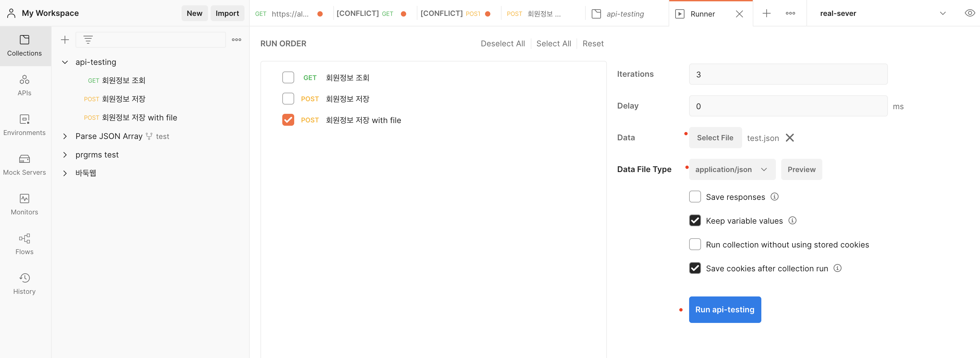Open the Collections sidebar panel
This screenshot has width=980, height=358.
click(25, 46)
